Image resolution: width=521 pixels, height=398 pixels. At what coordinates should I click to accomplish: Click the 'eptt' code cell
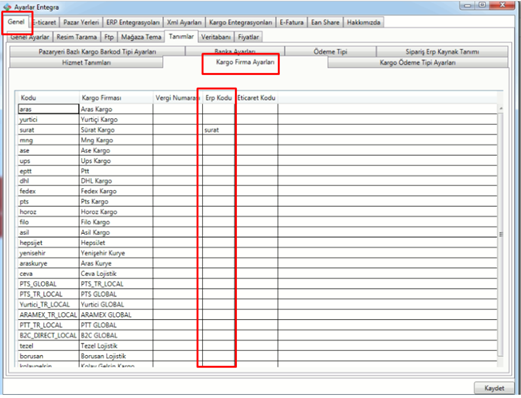49,171
